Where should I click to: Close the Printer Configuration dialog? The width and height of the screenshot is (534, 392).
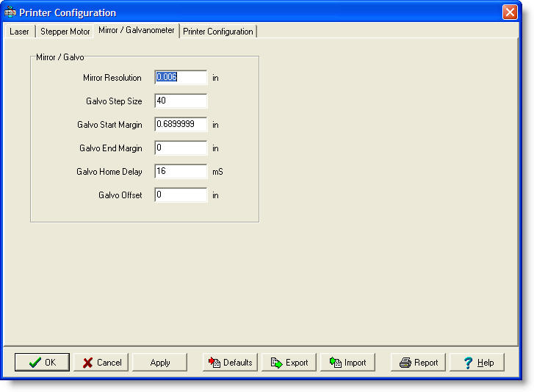pyautogui.click(x=510, y=12)
